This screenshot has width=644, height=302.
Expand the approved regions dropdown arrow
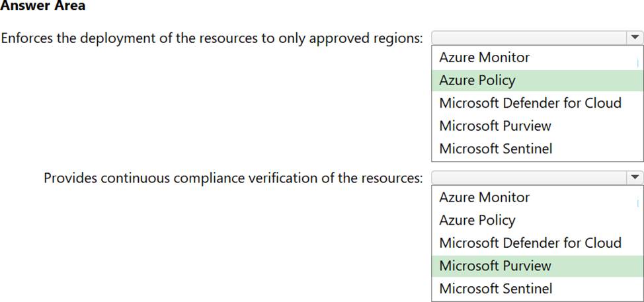(634, 38)
